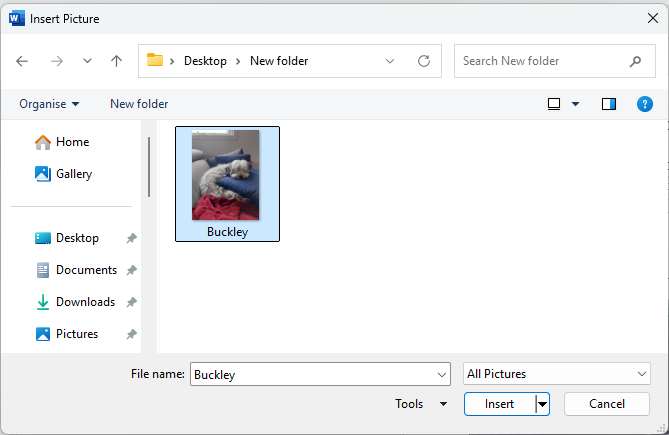Click the navigation pane scrollbar

(x=149, y=167)
